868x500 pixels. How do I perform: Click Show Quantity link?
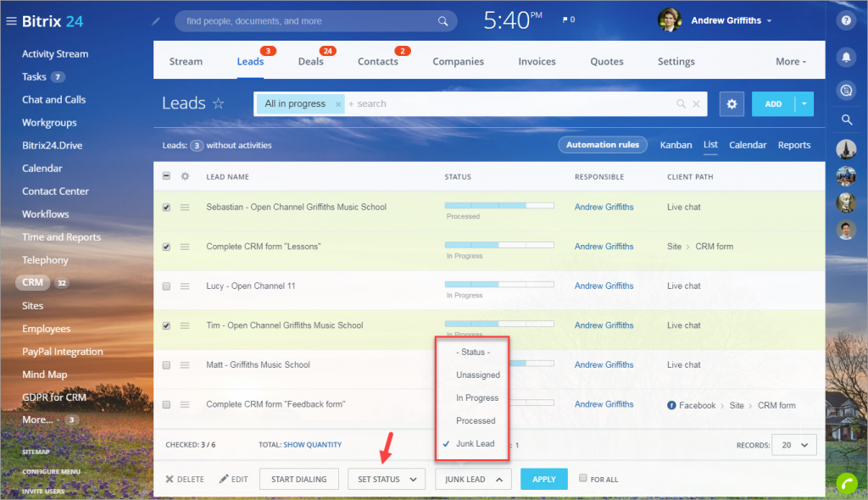(x=312, y=445)
